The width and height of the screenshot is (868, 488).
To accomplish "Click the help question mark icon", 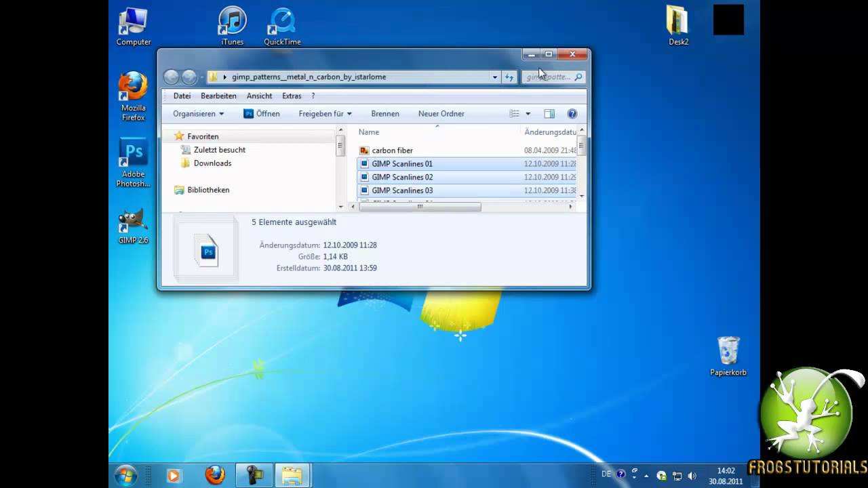I will [572, 114].
